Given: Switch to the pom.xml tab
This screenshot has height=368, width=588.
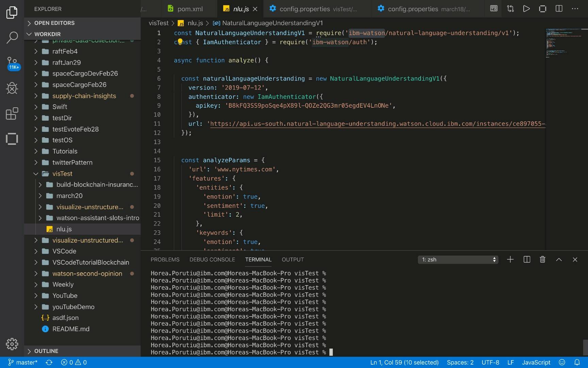Looking at the screenshot, I should [x=190, y=9].
